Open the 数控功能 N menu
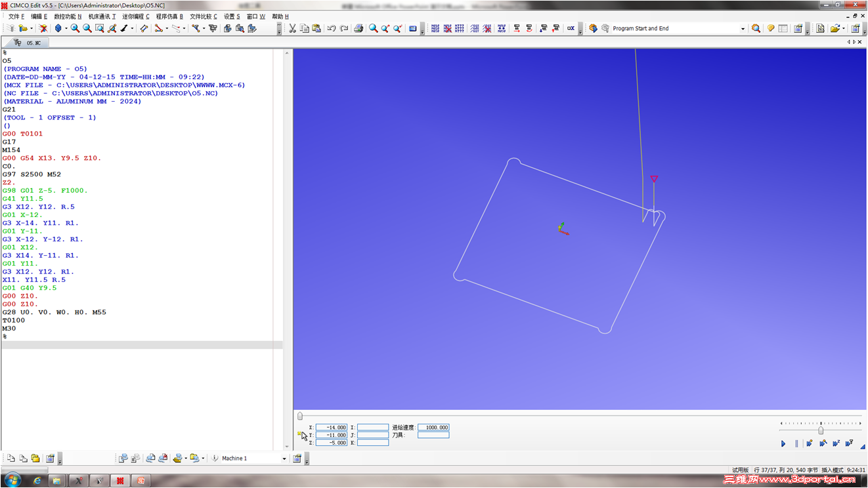Image resolution: width=868 pixels, height=488 pixels. 67,16
